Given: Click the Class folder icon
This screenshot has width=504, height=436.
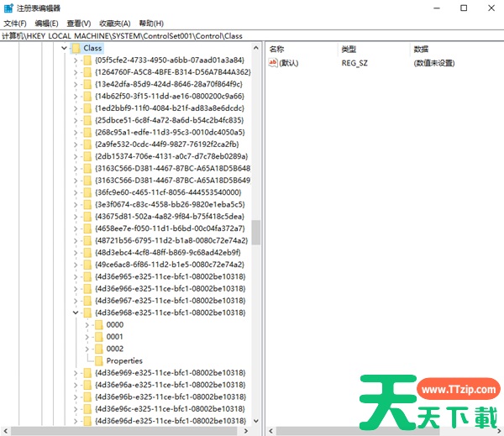Looking at the screenshot, I should click(75, 49).
